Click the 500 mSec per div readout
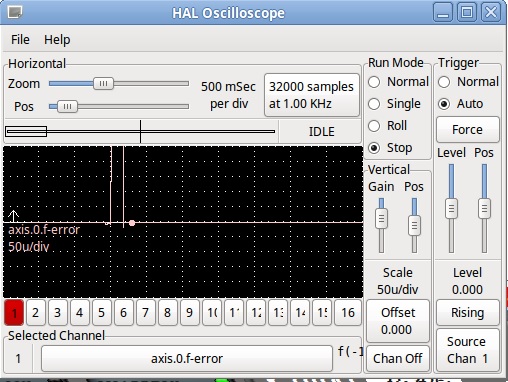508x382 pixels. tap(229, 95)
